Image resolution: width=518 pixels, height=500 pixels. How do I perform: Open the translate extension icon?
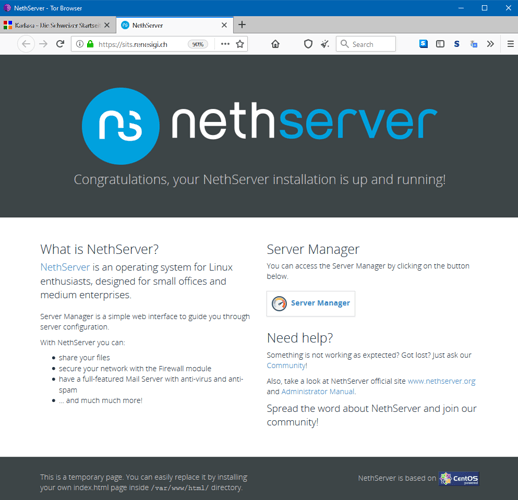(474, 44)
